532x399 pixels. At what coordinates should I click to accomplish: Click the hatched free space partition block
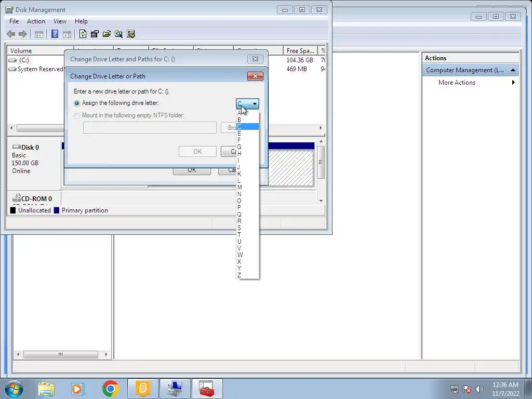291,168
